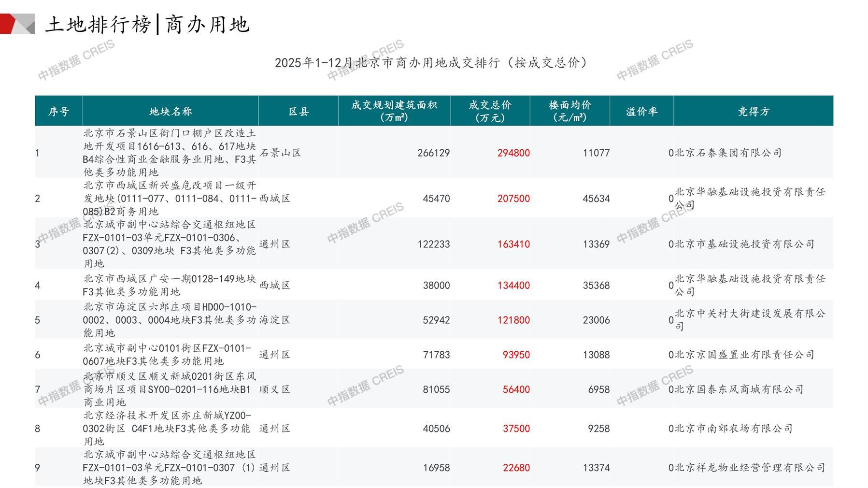This screenshot has width=868, height=488.
Task: Select the 楼面均价 column header
Action: click(569, 111)
